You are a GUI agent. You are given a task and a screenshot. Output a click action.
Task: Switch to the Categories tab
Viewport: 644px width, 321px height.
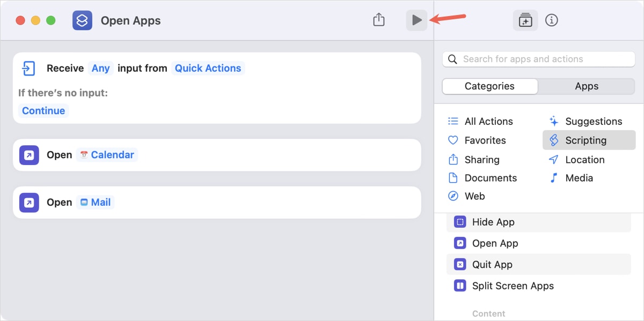(x=489, y=86)
